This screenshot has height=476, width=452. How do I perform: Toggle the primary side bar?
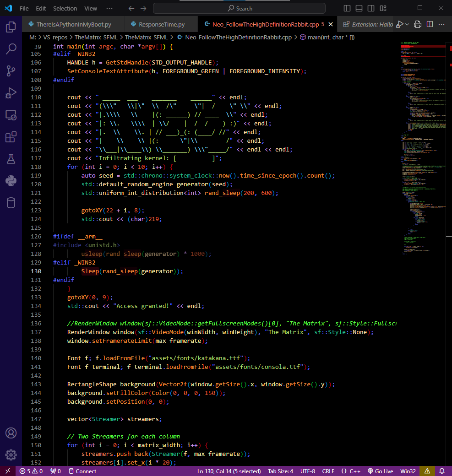click(x=347, y=9)
